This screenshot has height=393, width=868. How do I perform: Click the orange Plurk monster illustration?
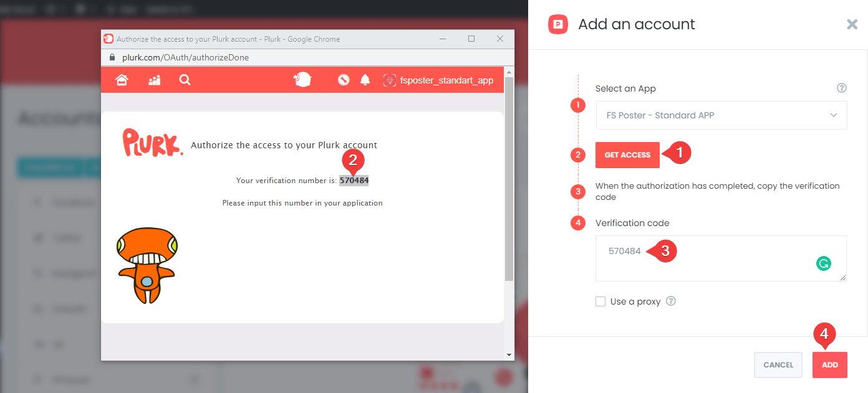(147, 265)
